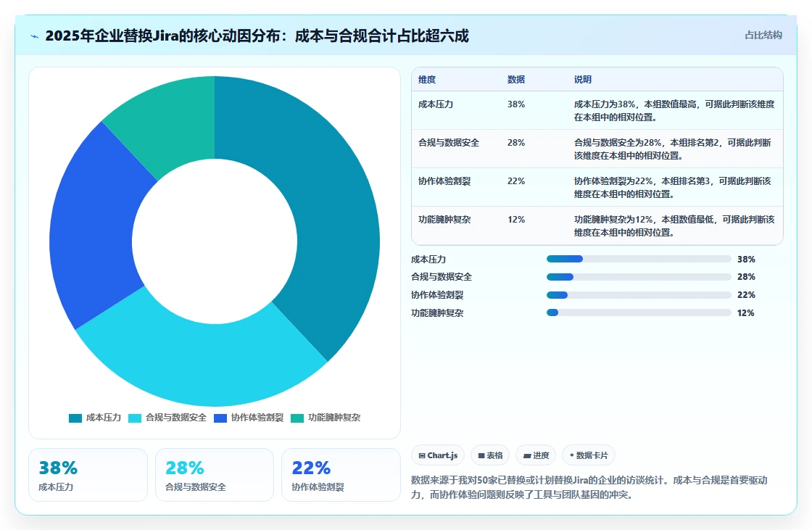The image size is (812, 530).
Task: Toggle 合规与数据安全 legend swatch in chart
Action: coord(135,418)
